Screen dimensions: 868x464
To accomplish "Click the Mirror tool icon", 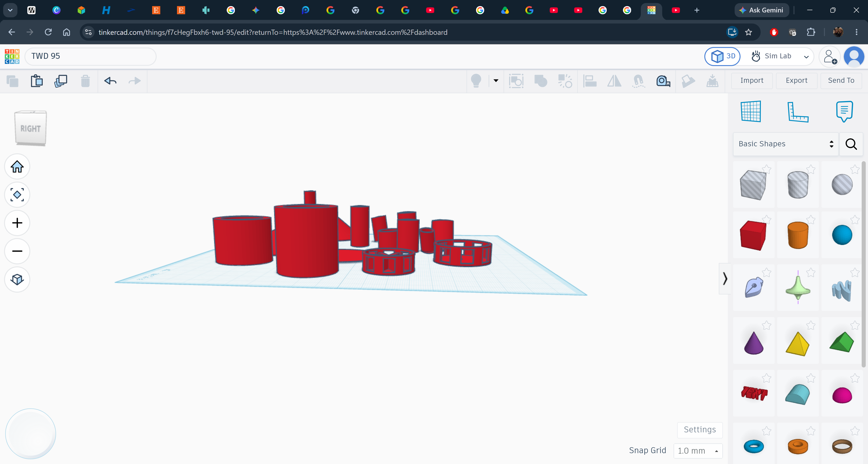I will pyautogui.click(x=614, y=81).
